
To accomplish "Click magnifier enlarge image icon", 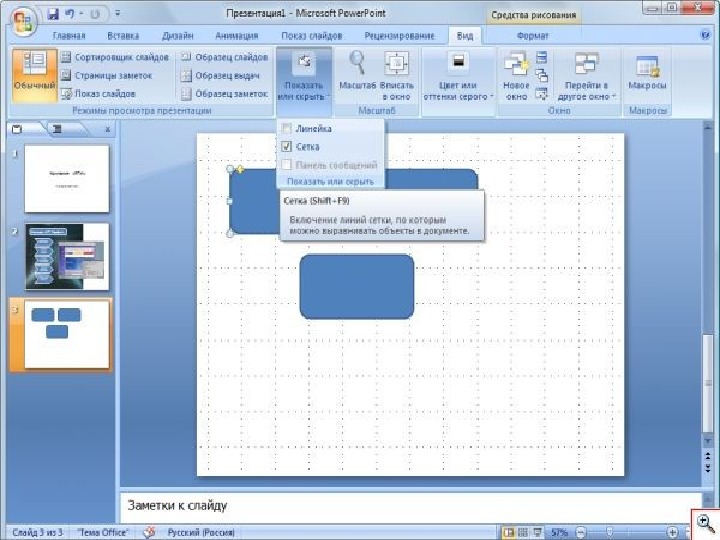I will [706, 523].
